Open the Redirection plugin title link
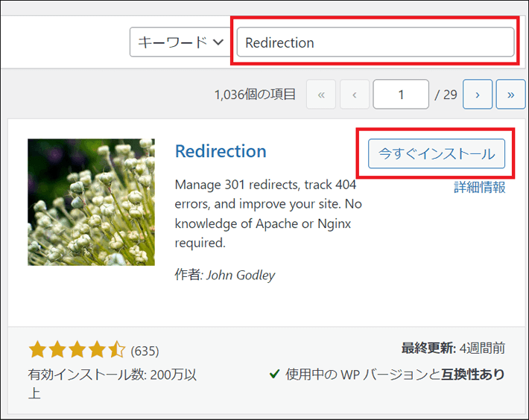 click(x=221, y=151)
